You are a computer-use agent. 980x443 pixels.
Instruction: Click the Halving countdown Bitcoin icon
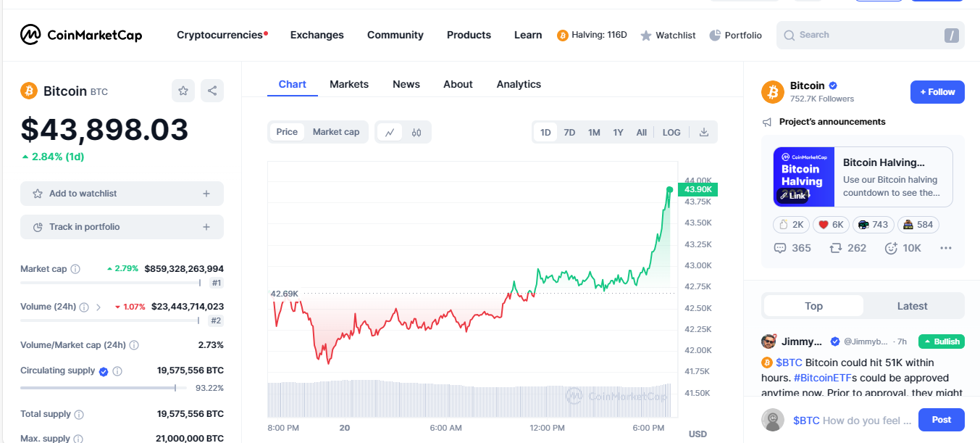click(x=563, y=36)
